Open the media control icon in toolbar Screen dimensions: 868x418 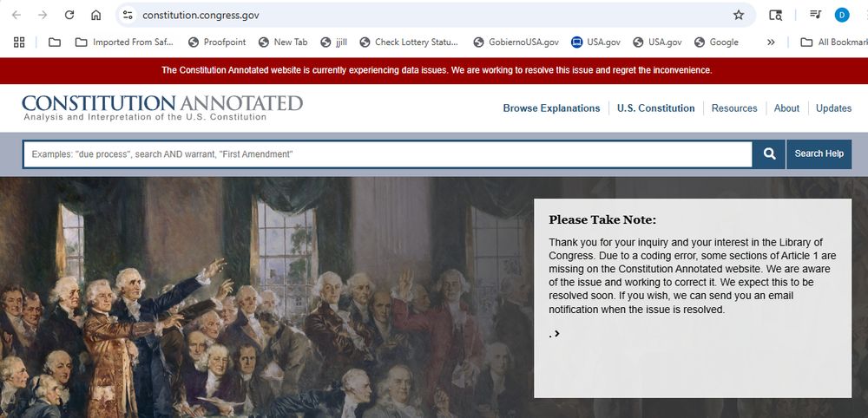tap(815, 15)
